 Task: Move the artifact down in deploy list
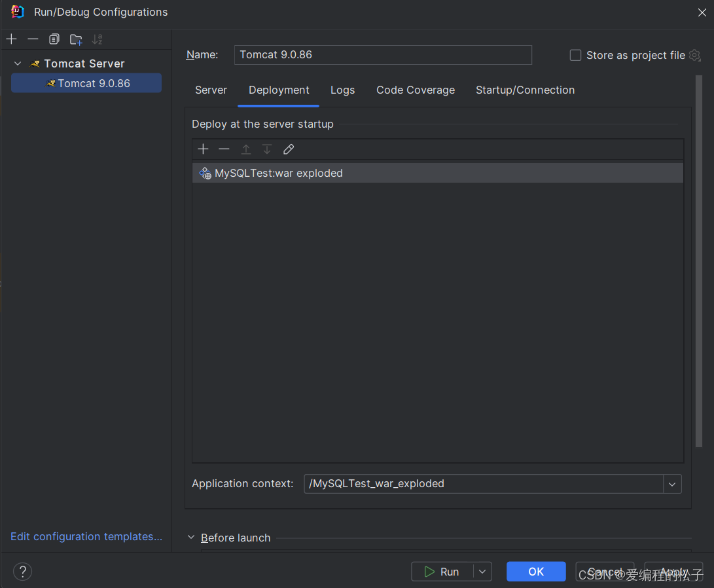coord(267,149)
